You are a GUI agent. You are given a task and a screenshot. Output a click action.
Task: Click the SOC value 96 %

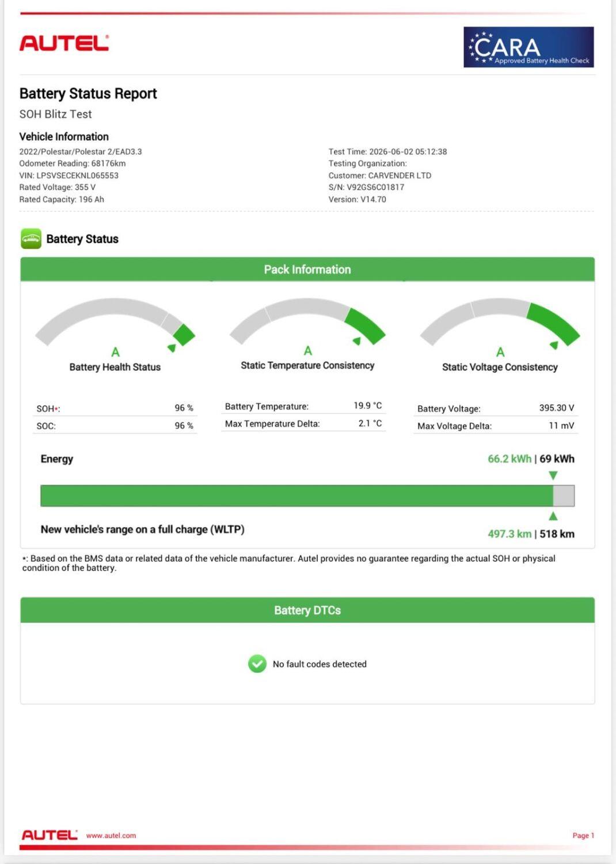[x=184, y=426]
